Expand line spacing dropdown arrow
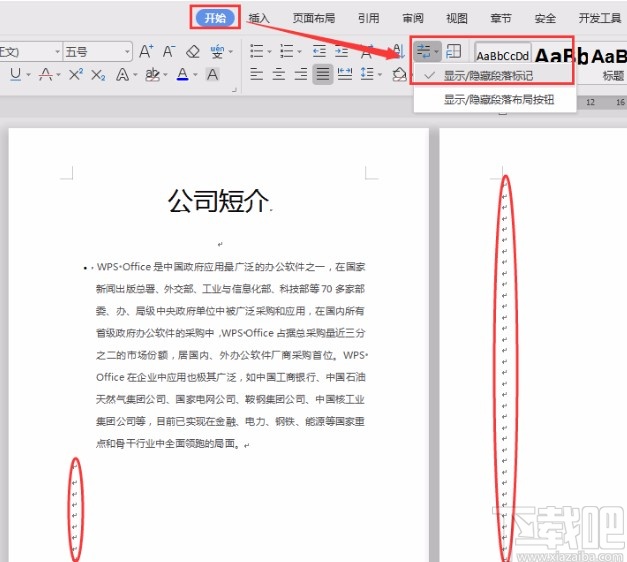This screenshot has height=562, width=627. (x=380, y=74)
